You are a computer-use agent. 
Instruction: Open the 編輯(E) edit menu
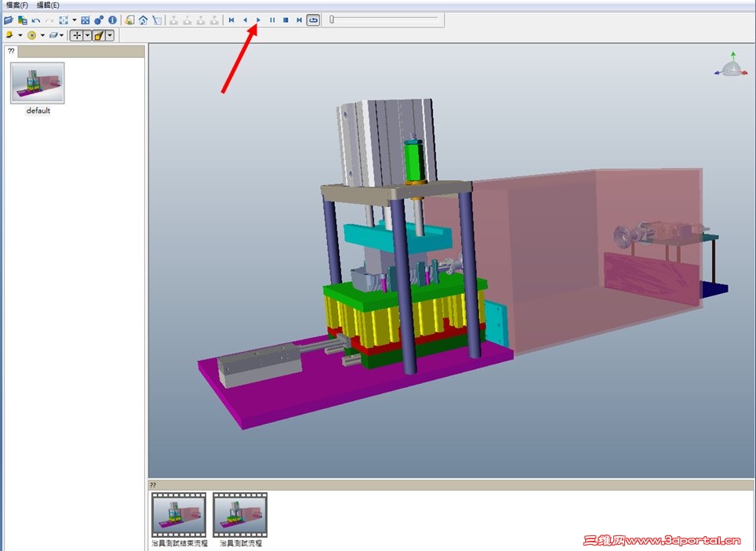[x=48, y=5]
